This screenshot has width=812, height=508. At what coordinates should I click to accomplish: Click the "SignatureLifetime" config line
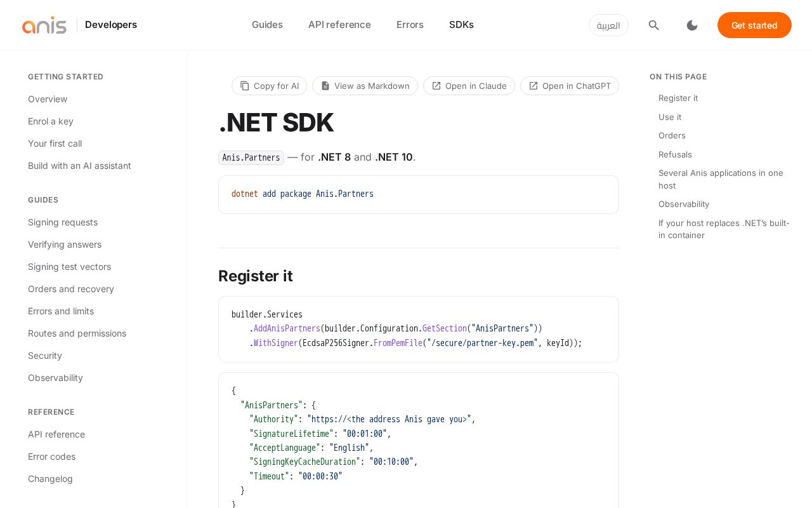click(320, 434)
